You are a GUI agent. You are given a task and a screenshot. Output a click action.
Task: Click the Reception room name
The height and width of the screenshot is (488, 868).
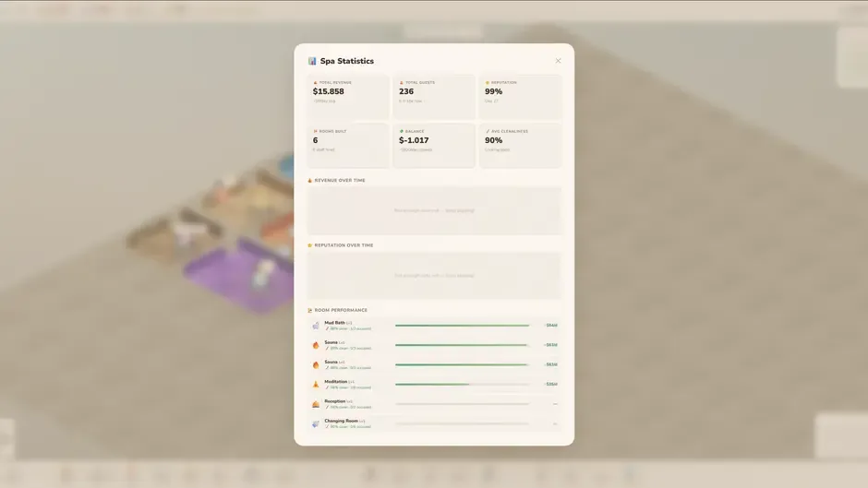334,401
